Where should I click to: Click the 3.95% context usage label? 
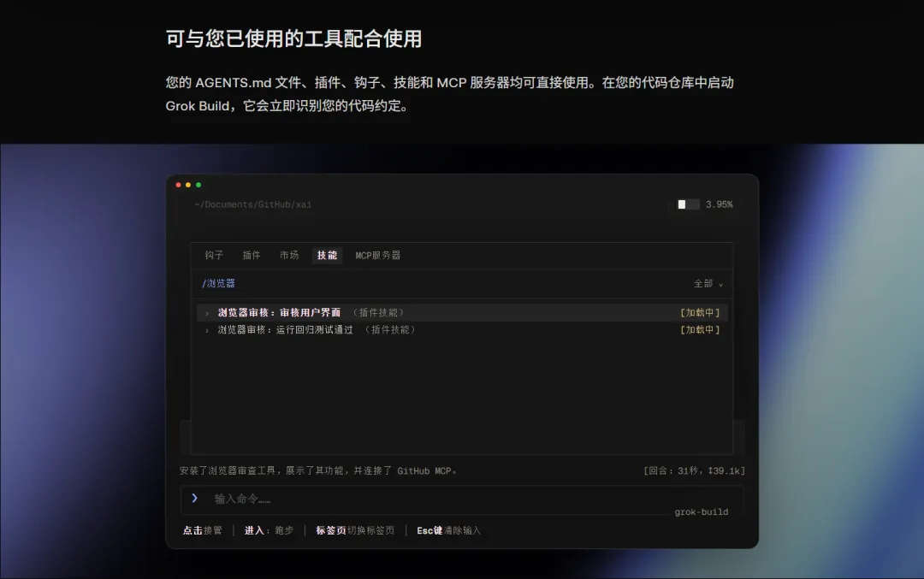click(x=719, y=204)
